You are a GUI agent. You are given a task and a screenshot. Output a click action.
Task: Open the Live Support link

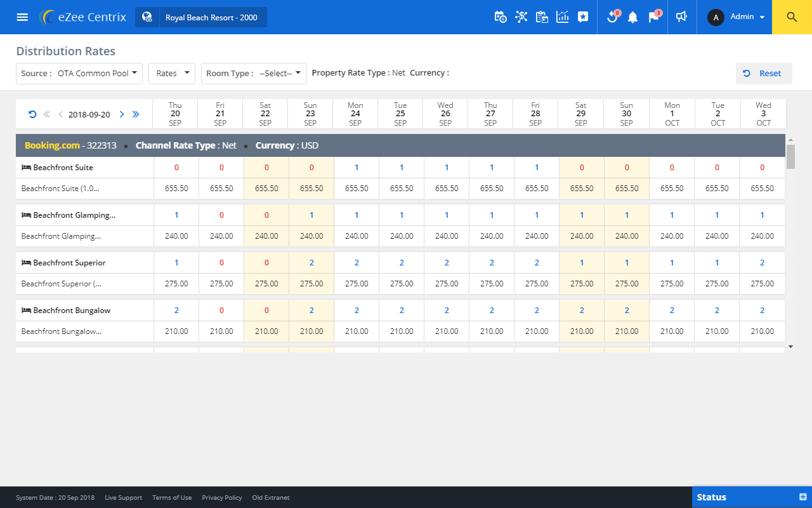[123, 497]
